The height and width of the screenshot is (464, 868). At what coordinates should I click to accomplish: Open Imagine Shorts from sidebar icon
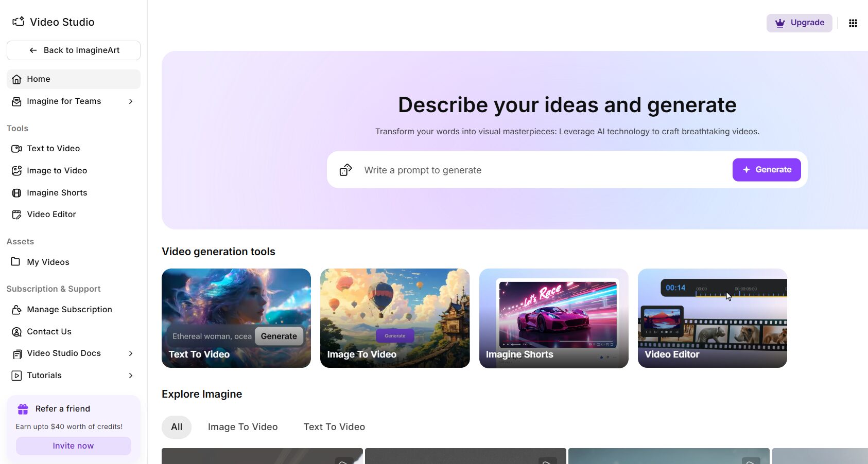pos(16,193)
